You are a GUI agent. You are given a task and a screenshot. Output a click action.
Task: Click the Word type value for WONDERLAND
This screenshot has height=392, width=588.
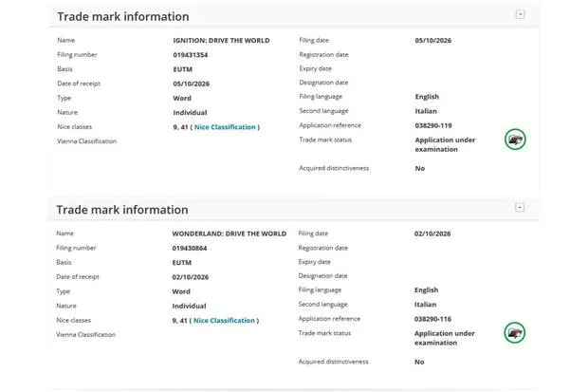point(181,291)
